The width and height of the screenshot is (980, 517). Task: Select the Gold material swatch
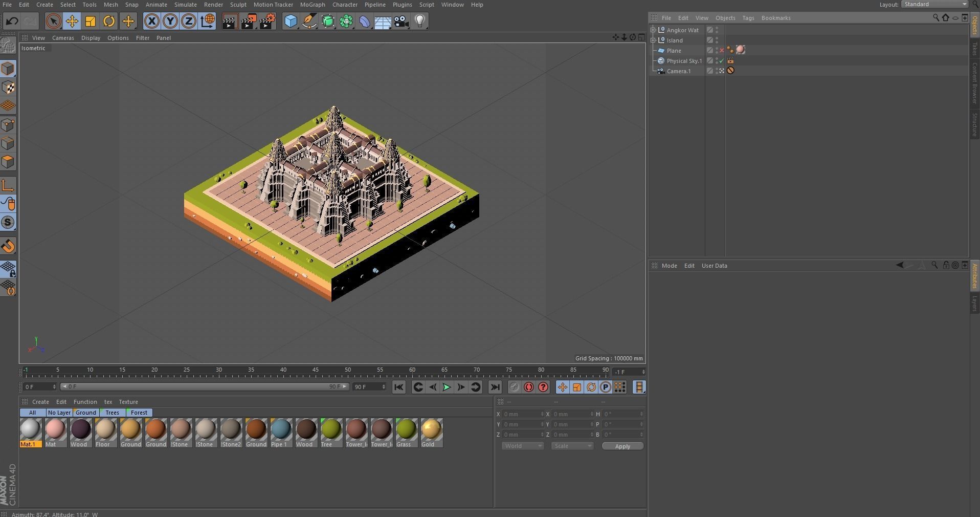[x=431, y=433]
